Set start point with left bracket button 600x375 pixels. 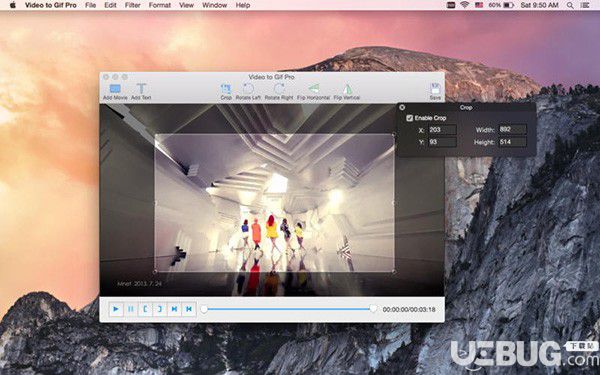tap(145, 309)
